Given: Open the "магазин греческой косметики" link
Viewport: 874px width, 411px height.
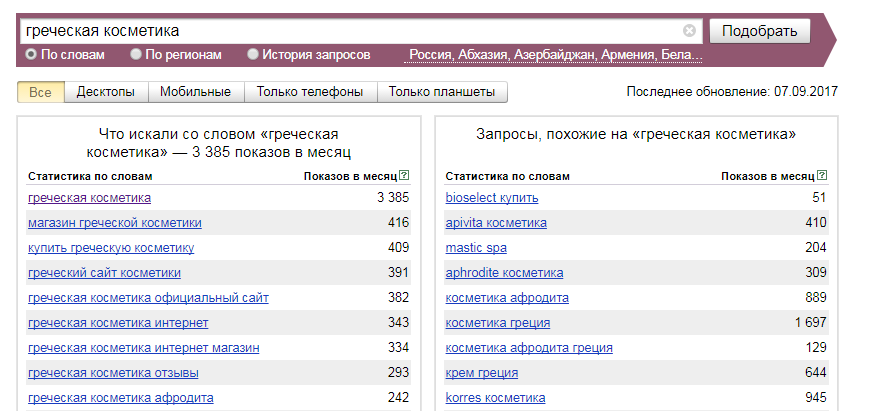Looking at the screenshot, I should click(x=115, y=223).
